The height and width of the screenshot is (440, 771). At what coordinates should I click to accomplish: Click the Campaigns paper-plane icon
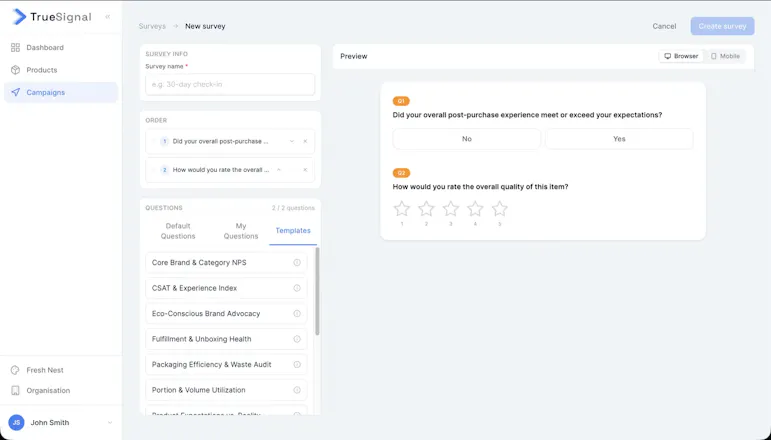coord(15,92)
